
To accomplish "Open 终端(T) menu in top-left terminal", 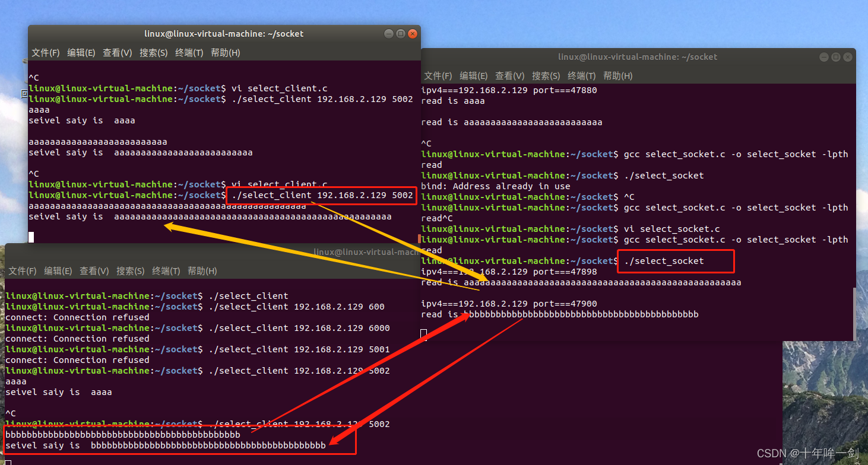I will pos(189,53).
